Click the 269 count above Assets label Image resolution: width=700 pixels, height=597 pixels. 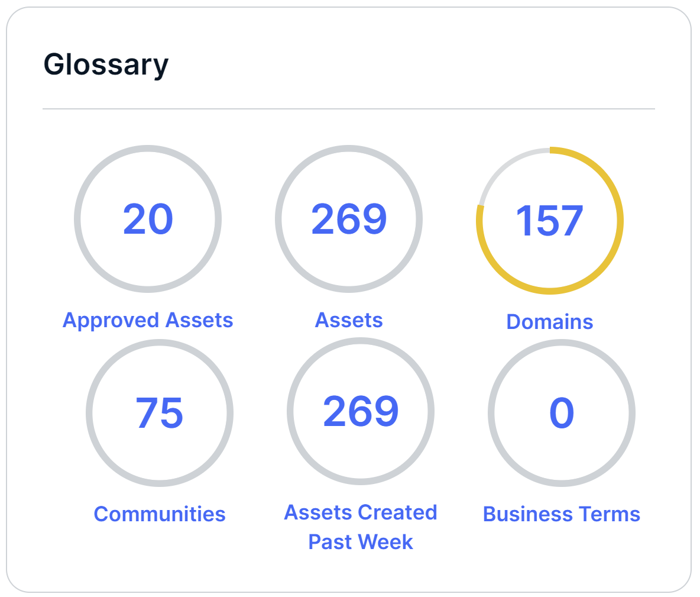click(349, 220)
